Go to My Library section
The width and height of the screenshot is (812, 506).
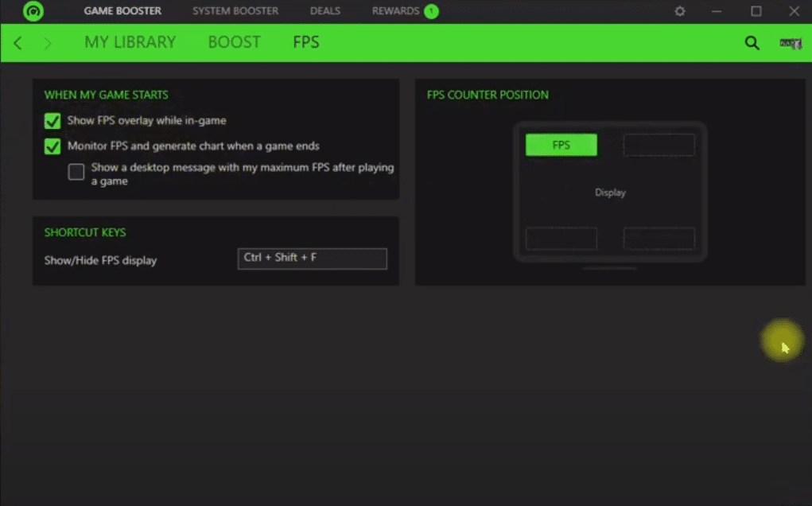click(x=130, y=42)
